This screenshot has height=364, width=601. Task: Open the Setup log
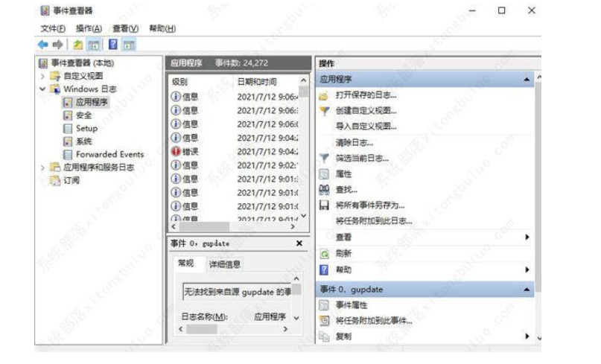86,128
